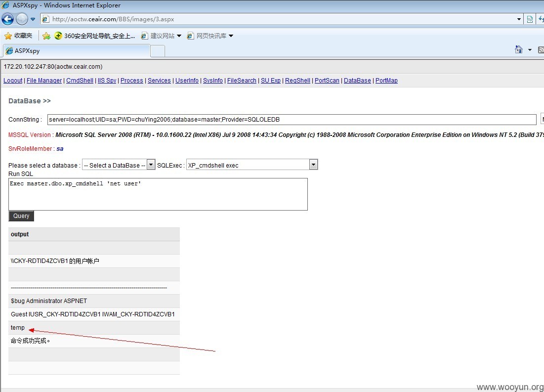Open the Select a DataBase dropdown

tap(118, 165)
